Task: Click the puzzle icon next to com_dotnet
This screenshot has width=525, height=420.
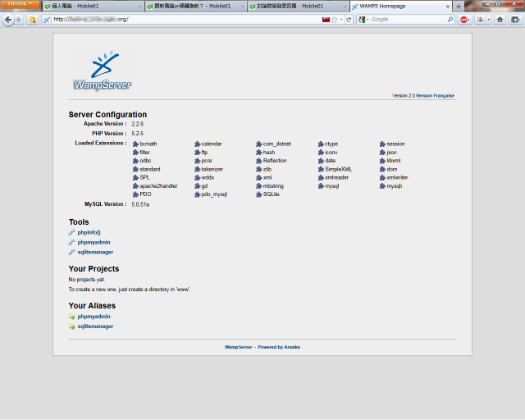Action: tap(259, 144)
